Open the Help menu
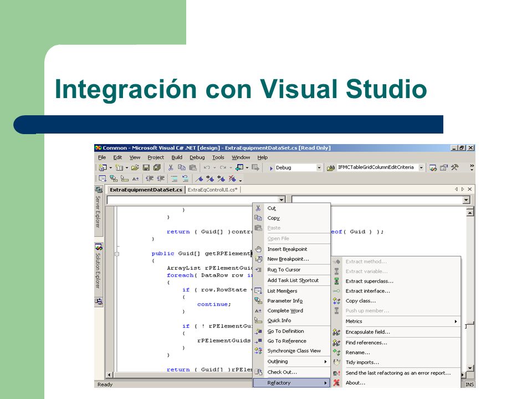 pos(262,157)
